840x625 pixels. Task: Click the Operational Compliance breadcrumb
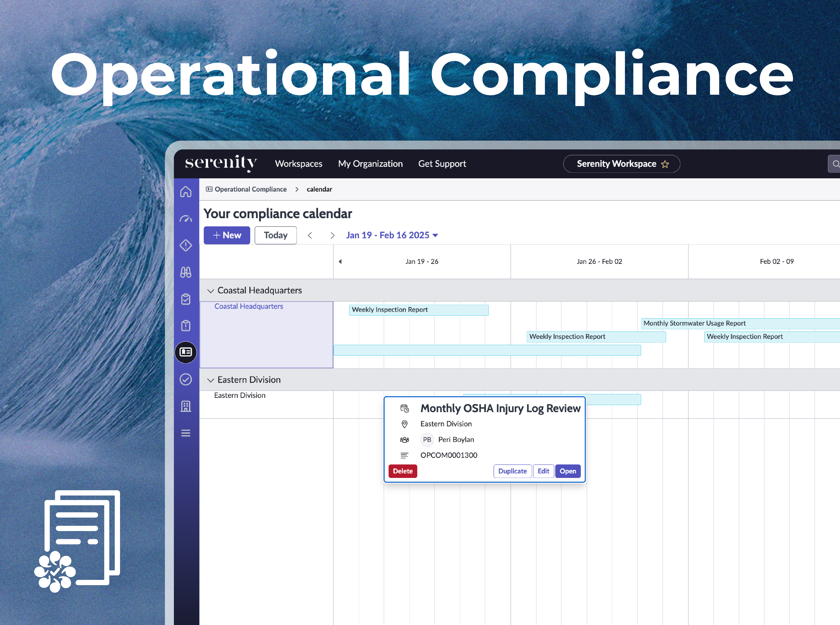click(250, 189)
